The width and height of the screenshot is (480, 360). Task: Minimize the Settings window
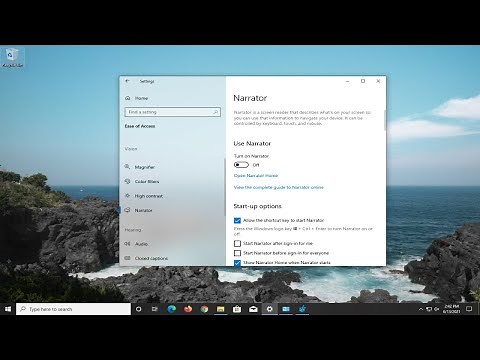[x=348, y=81]
